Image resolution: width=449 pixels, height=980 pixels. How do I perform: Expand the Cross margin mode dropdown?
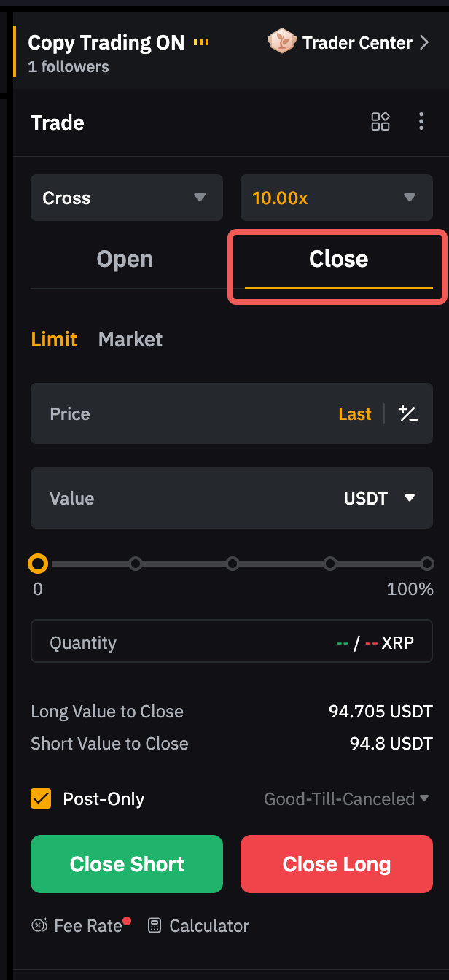127,198
